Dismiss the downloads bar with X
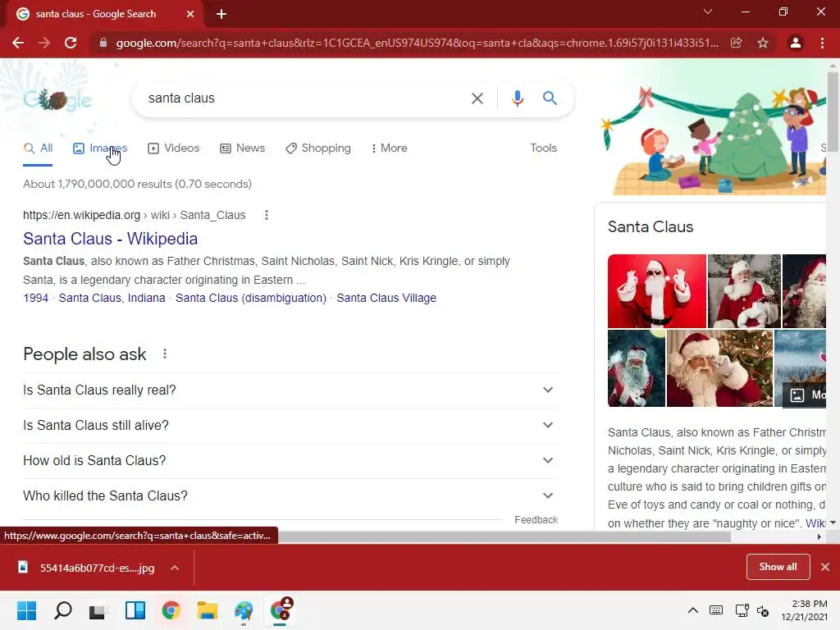 pos(825,567)
